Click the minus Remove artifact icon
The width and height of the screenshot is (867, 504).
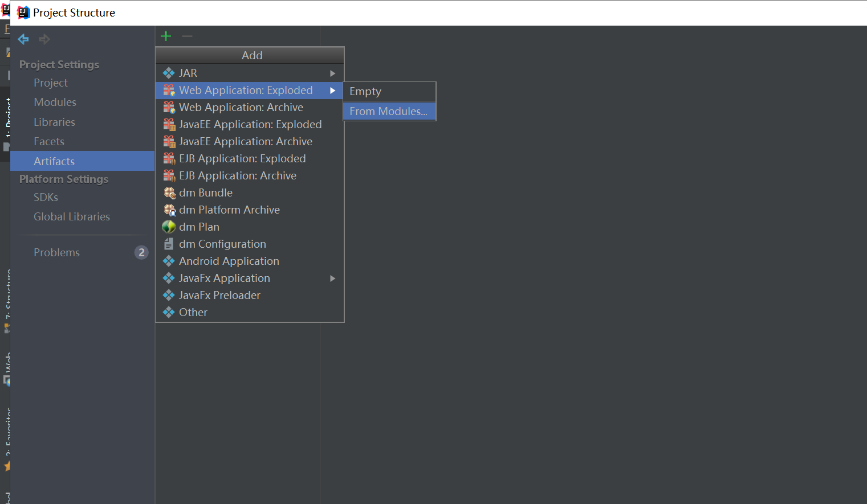(188, 36)
